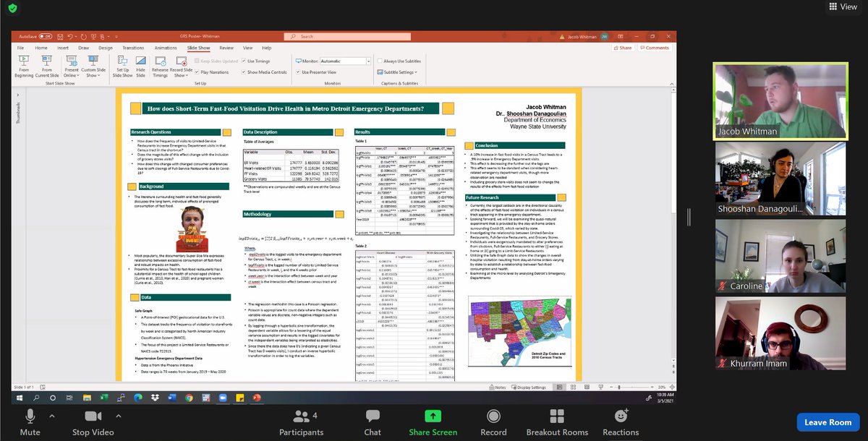Start slideshow From Beginning

[24, 65]
